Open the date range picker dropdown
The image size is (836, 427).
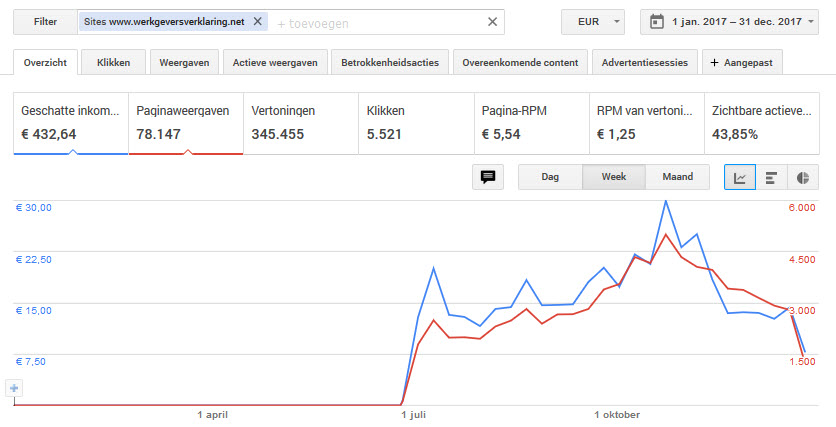click(x=729, y=22)
